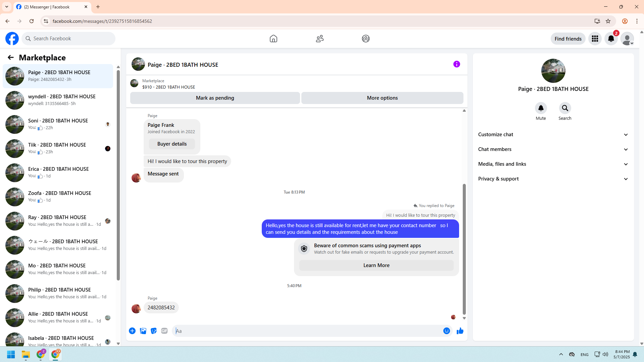The image size is (644, 362).
Task: Click the 2482085432 message bubble
Action: pyautogui.click(x=161, y=308)
